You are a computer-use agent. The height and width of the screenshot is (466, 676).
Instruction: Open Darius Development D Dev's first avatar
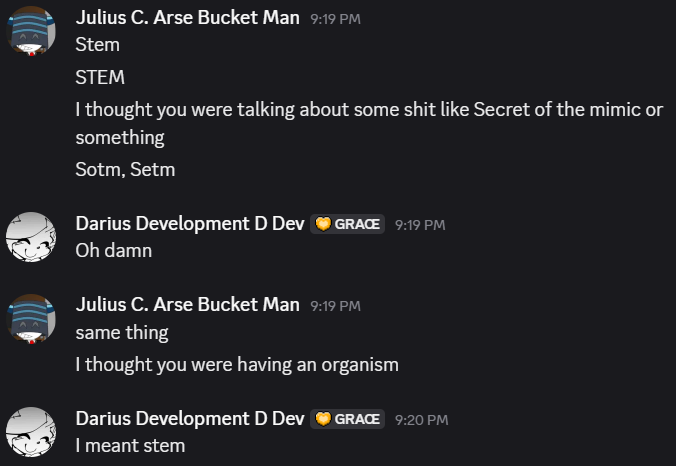pos(31,237)
